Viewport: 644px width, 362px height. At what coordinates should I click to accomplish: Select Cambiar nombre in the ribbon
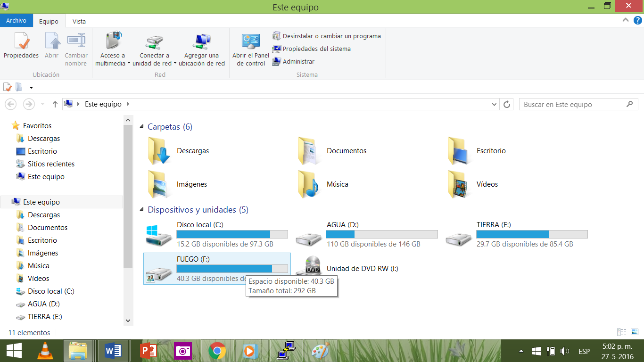click(76, 47)
